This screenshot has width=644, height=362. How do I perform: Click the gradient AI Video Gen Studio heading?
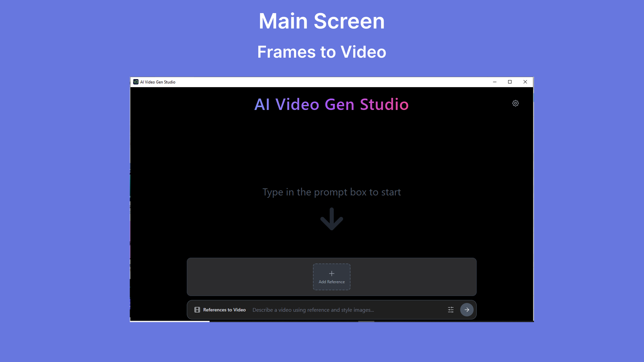[332, 104]
